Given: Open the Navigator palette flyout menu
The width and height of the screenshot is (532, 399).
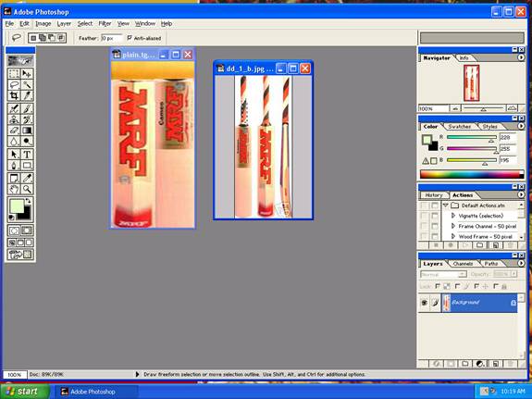Looking at the screenshot, I should coord(521,58).
